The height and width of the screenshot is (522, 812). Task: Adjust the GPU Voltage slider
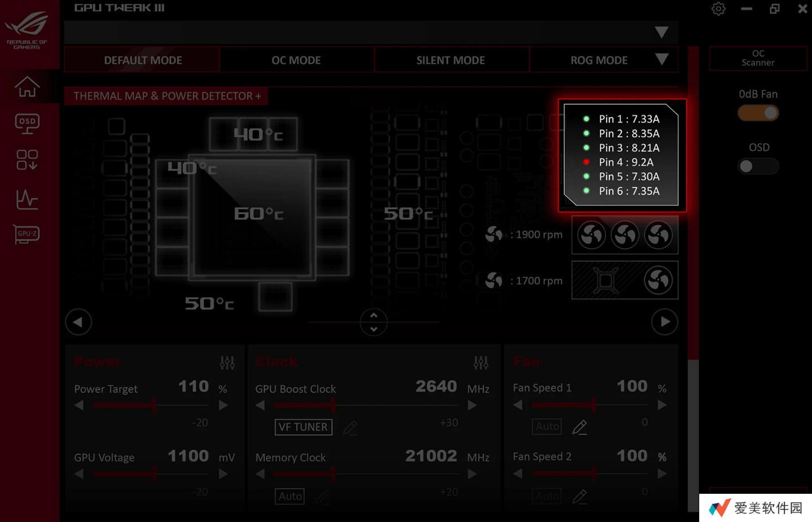point(151,474)
